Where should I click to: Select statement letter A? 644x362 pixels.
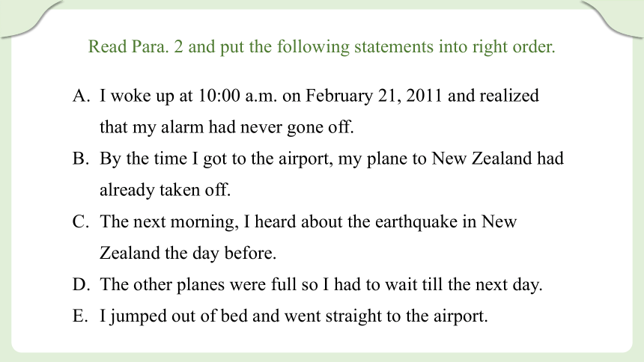point(81,96)
